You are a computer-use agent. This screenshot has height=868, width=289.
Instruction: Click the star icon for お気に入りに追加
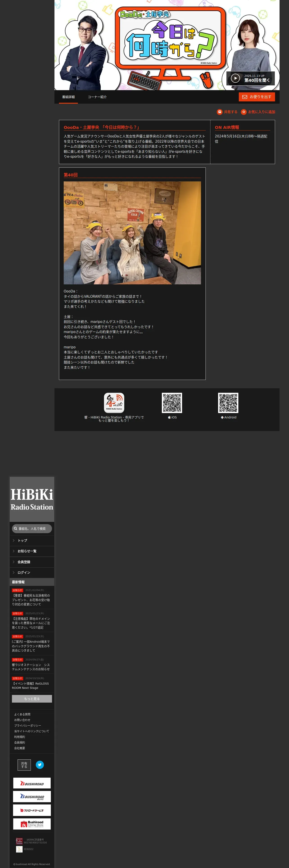[244, 112]
